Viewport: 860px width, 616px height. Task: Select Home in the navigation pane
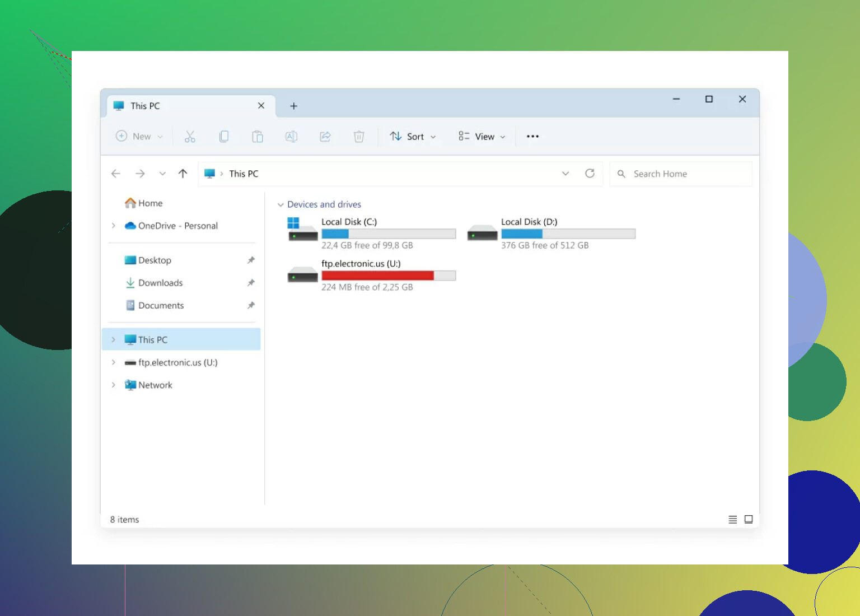pos(150,203)
